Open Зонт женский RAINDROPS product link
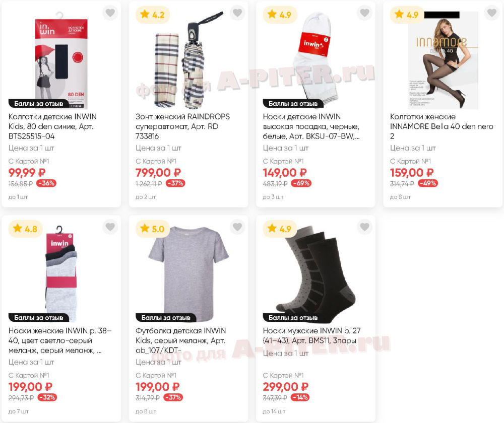The image size is (504, 423). pyautogui.click(x=182, y=126)
